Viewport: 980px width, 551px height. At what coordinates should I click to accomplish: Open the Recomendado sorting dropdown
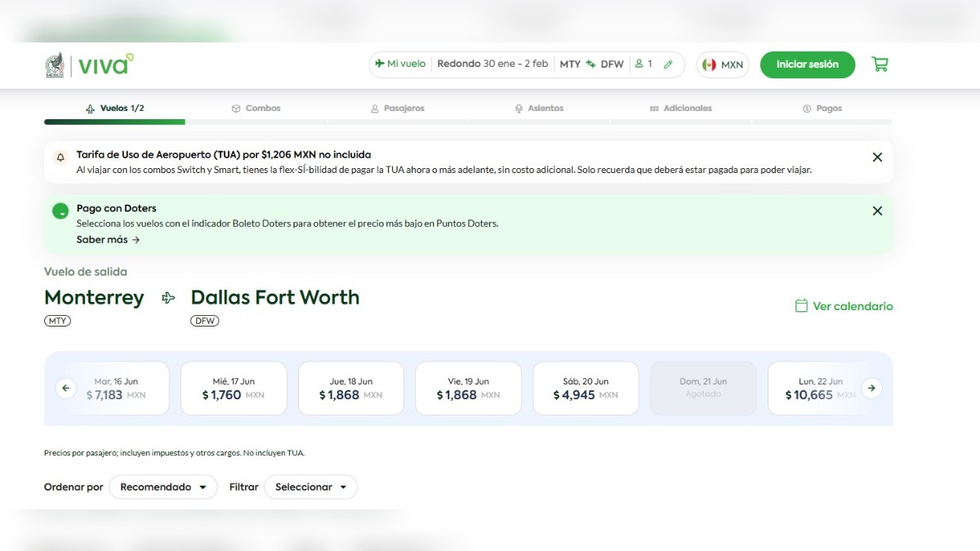pyautogui.click(x=163, y=487)
